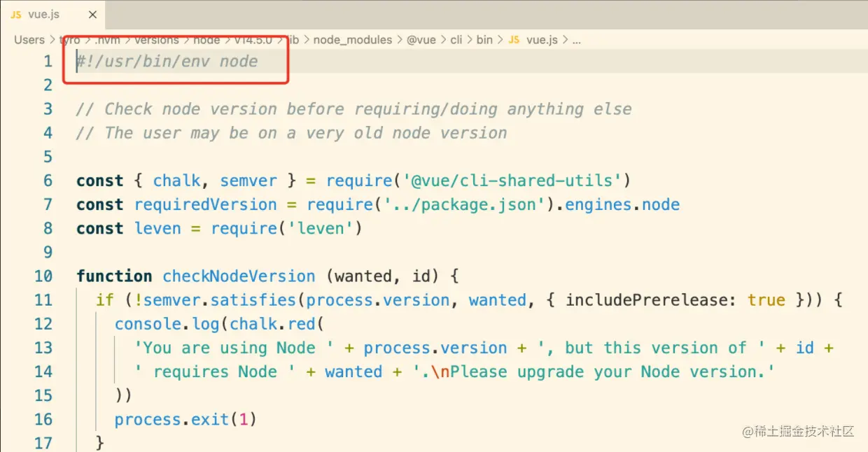Click the 'requiredVersion' variable on line 7
The width and height of the screenshot is (868, 452).
206,204
